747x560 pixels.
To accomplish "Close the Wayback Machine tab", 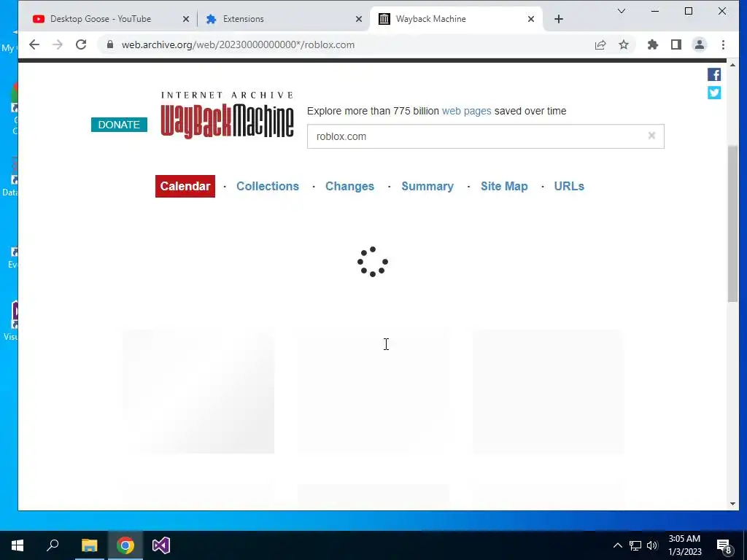I will pos(531,19).
